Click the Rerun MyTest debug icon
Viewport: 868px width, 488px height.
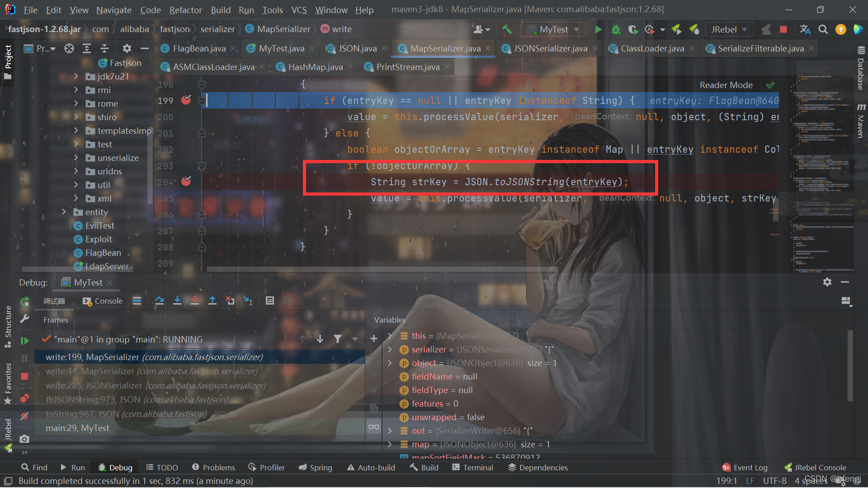(24, 301)
